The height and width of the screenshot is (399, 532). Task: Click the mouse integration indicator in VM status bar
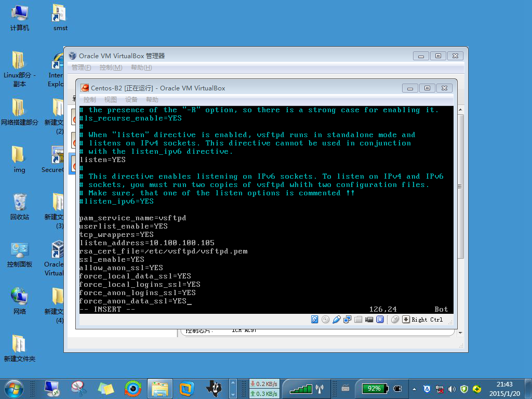(395, 320)
